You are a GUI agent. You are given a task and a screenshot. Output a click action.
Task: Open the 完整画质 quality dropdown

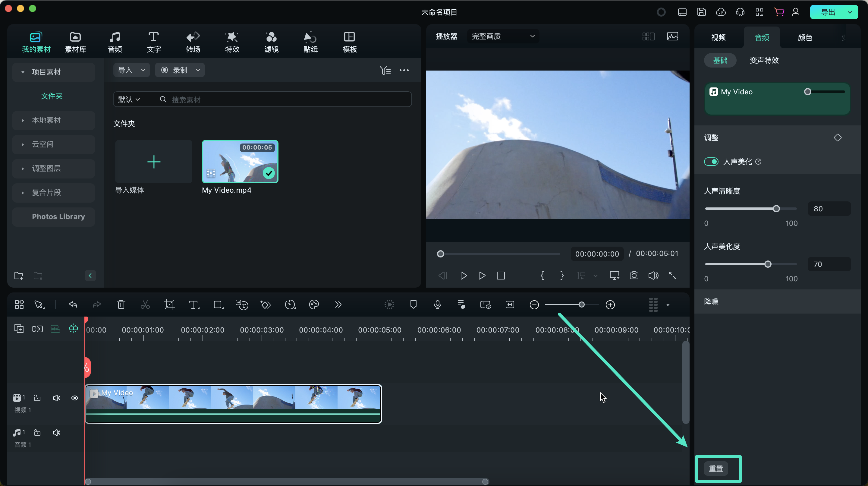pyautogui.click(x=503, y=36)
